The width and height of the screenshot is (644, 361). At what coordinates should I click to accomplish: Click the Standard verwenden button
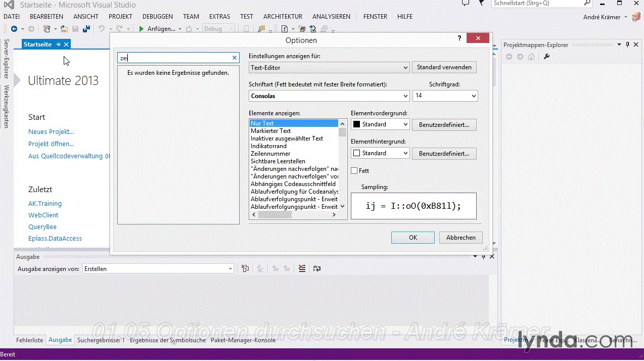click(444, 67)
